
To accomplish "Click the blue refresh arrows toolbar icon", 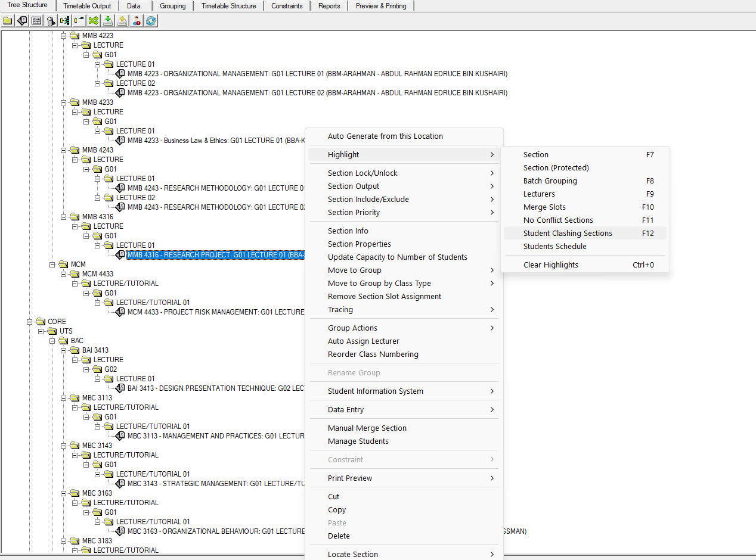I will (151, 21).
